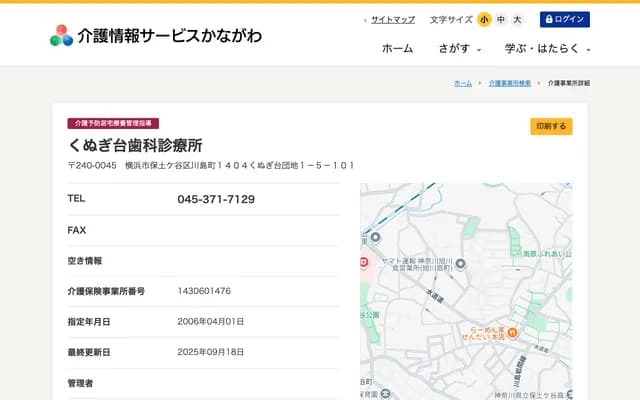Click the facility title くぬぎ台歯科診療所
640x400 pixels.
point(135,145)
